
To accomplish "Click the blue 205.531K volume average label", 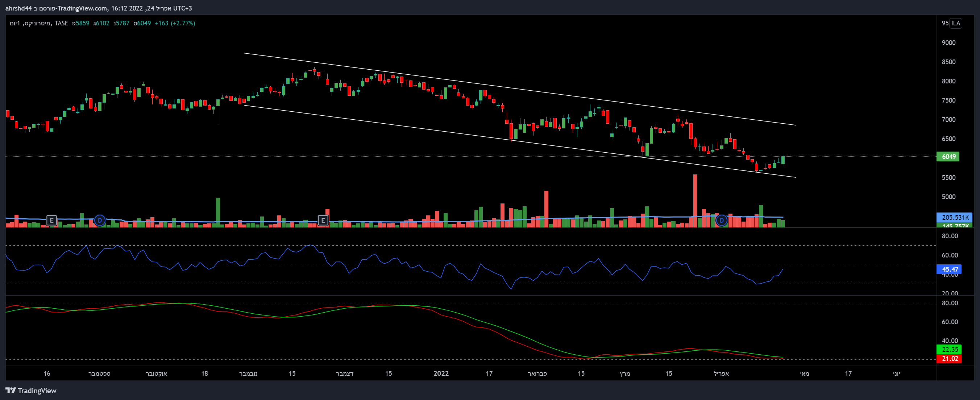I will coord(955,217).
